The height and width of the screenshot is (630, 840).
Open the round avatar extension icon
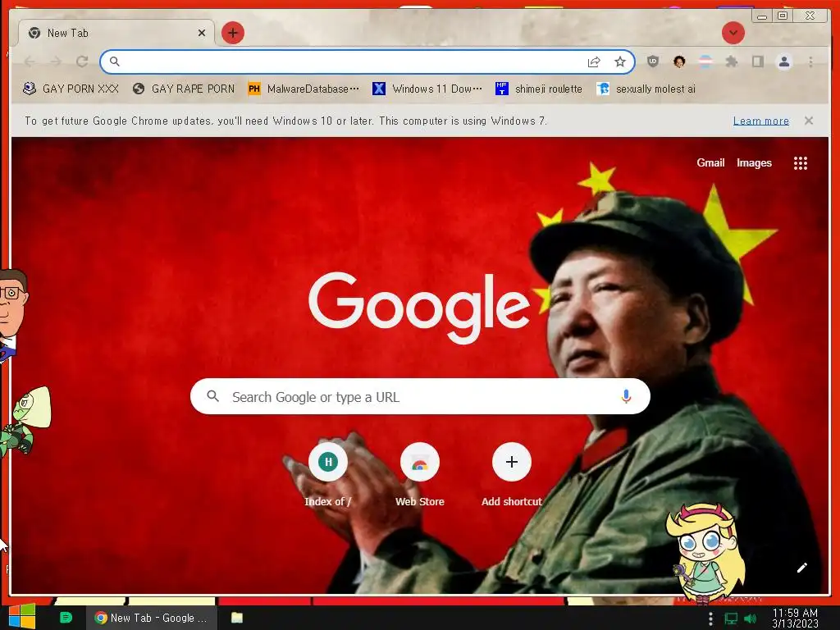click(679, 62)
